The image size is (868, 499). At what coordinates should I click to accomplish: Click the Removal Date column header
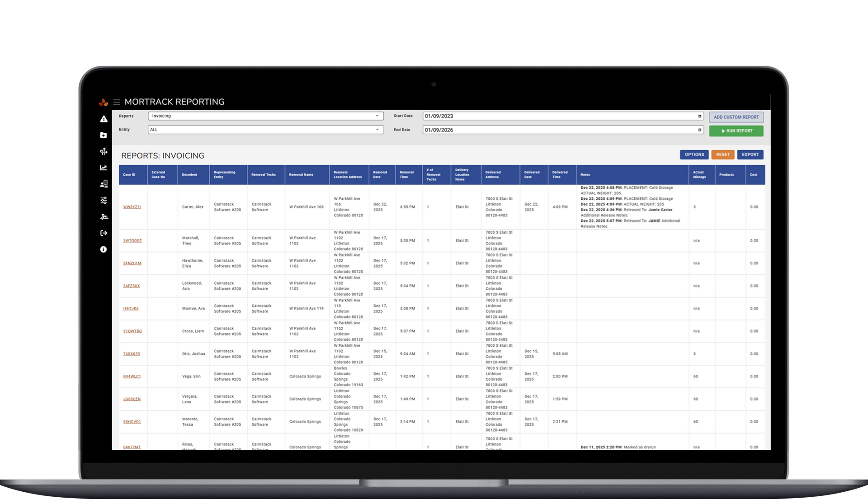point(380,174)
